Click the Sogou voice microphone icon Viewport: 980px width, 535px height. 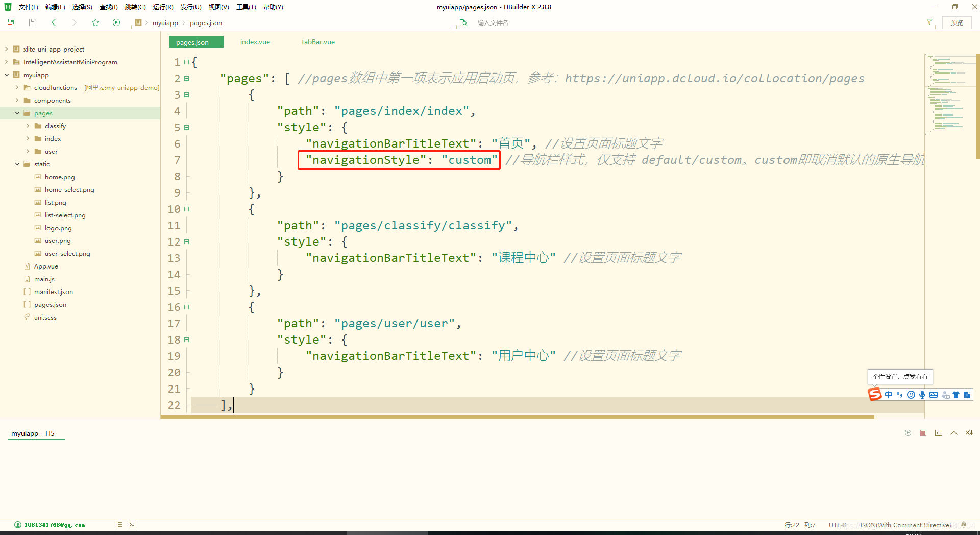[x=922, y=395]
